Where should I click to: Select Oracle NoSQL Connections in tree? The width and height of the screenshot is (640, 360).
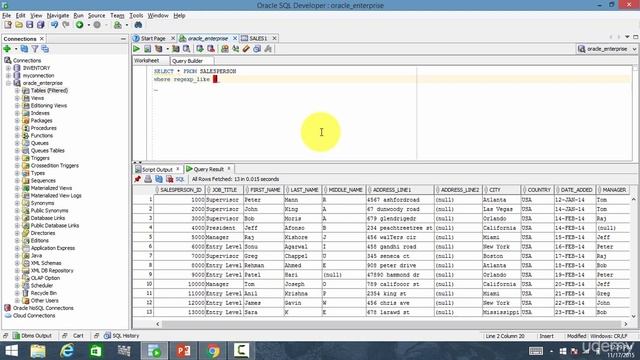point(43,308)
